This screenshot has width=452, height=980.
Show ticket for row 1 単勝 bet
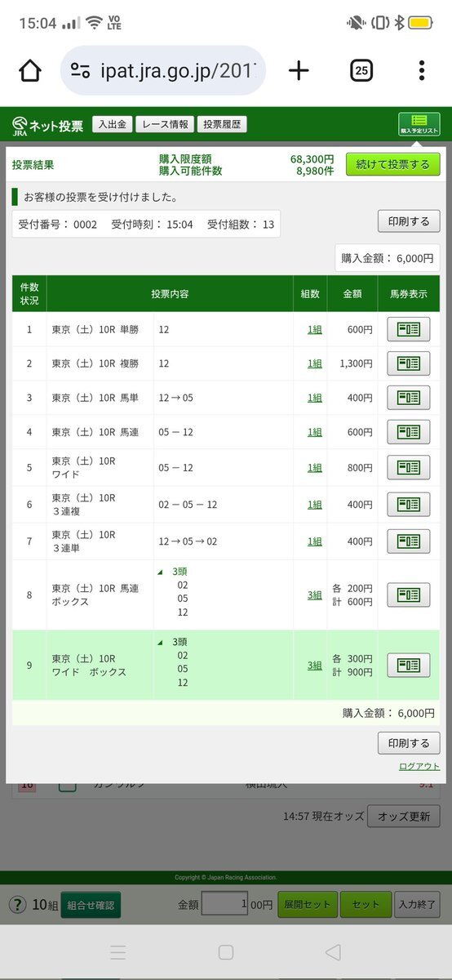point(408,329)
